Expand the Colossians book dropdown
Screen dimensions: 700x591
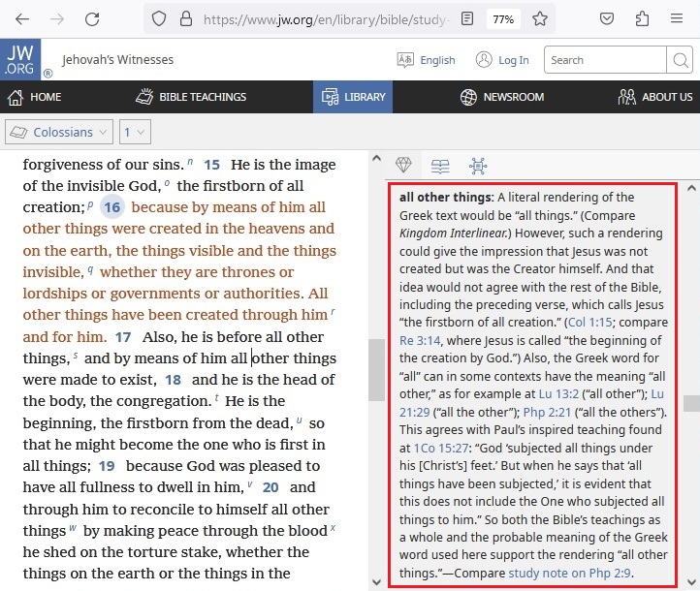pos(59,132)
